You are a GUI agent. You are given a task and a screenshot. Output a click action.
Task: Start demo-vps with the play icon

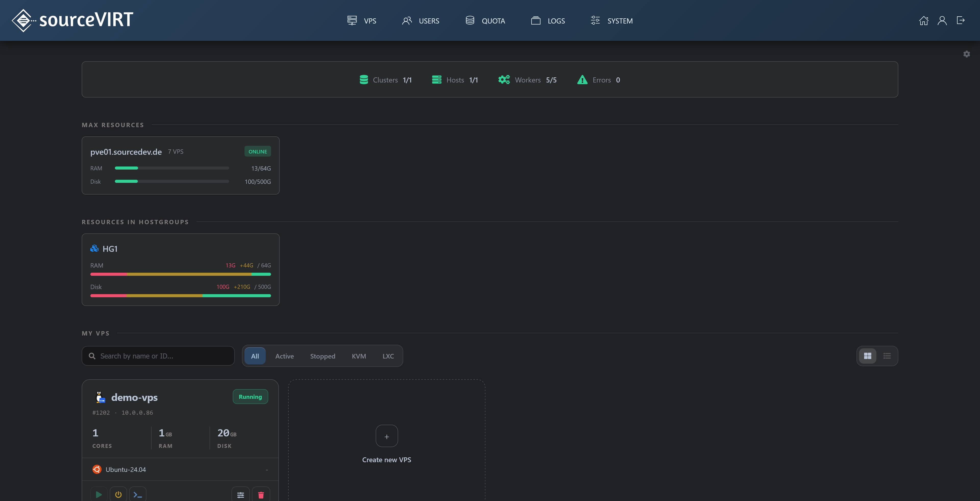point(99,495)
